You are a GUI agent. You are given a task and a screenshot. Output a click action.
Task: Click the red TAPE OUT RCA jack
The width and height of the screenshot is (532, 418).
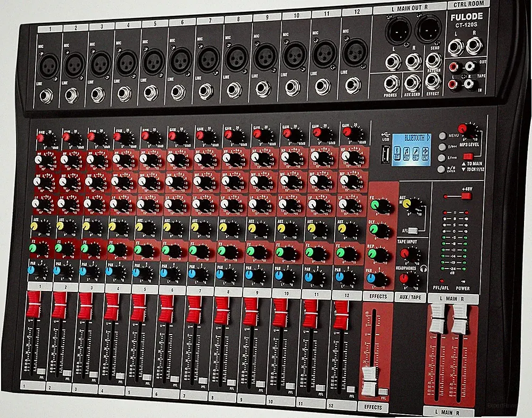[453, 66]
